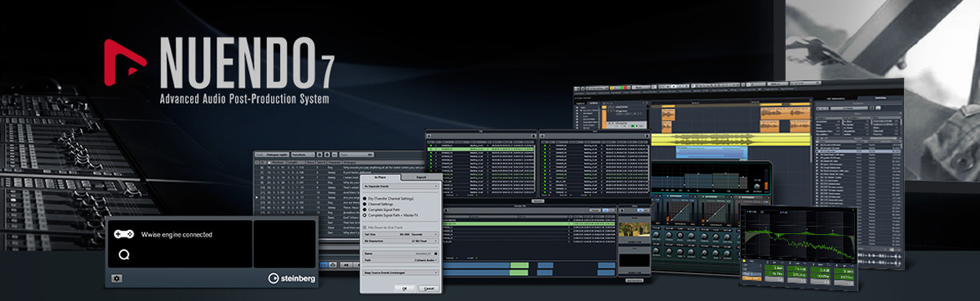Click the Wwise Q logo icon
Viewport: 980px width, 301px height.
(x=123, y=254)
